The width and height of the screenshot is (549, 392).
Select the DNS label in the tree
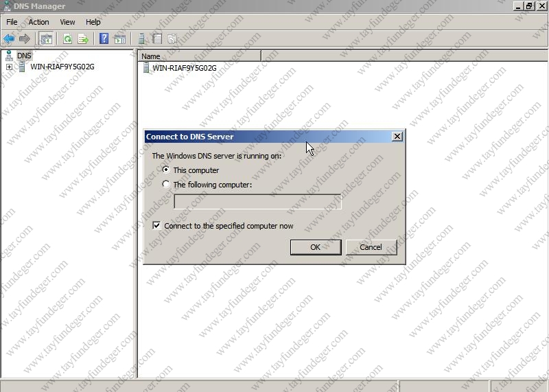coord(24,56)
